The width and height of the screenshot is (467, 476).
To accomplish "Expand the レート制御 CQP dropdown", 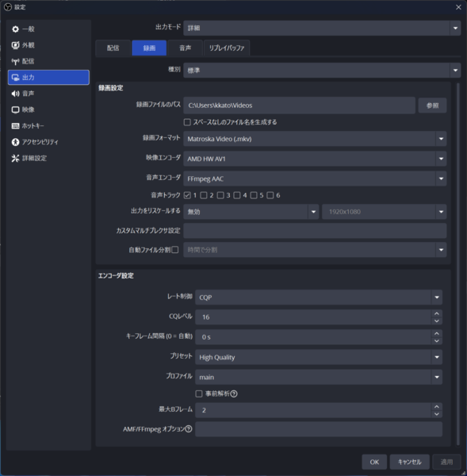I will (319, 297).
